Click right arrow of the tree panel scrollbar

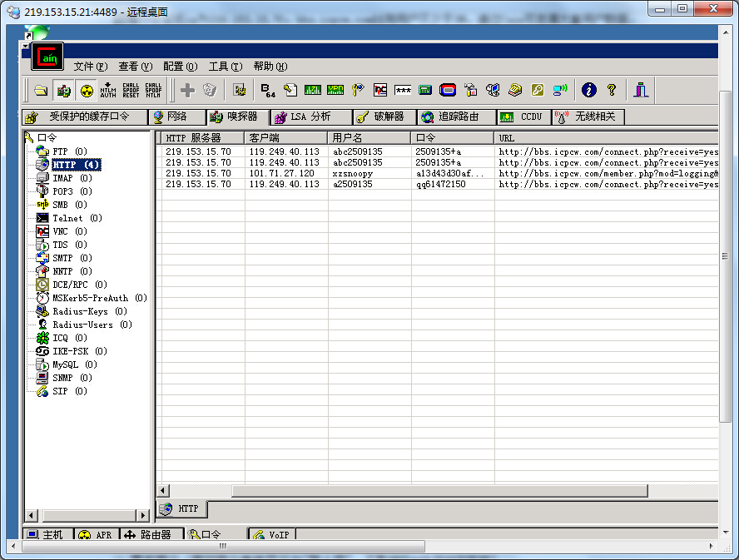point(143,515)
